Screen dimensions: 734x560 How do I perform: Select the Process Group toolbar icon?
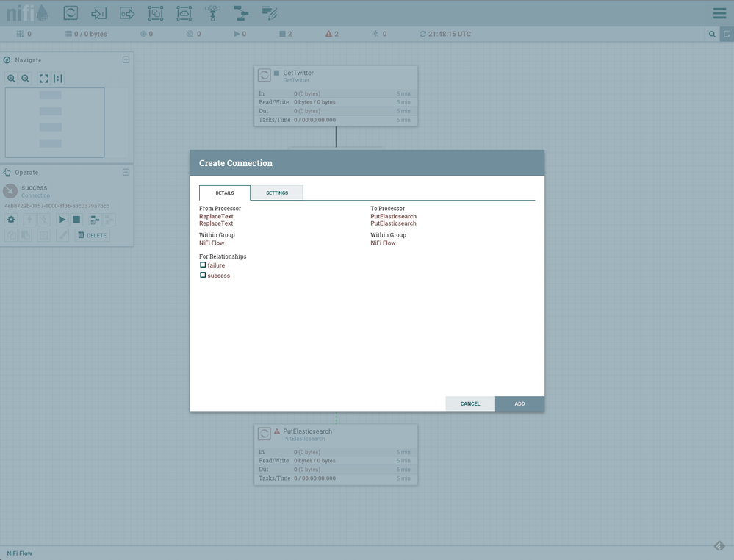[156, 12]
